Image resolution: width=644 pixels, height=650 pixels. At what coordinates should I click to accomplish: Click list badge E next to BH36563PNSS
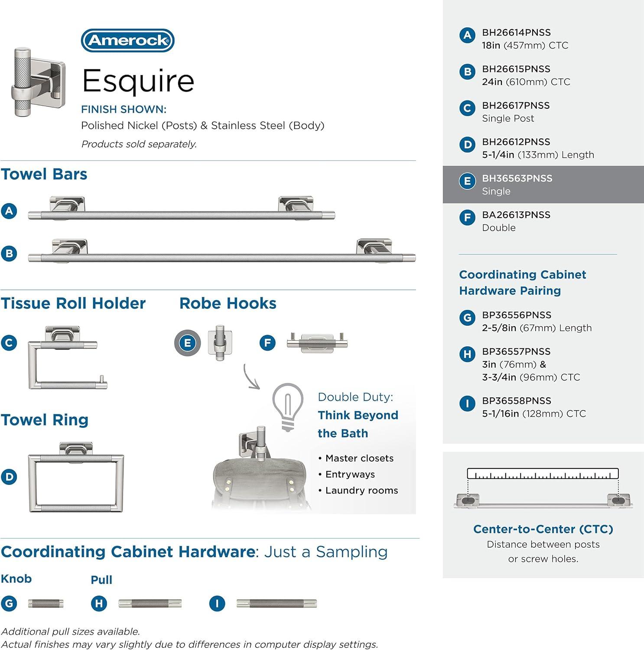click(467, 181)
